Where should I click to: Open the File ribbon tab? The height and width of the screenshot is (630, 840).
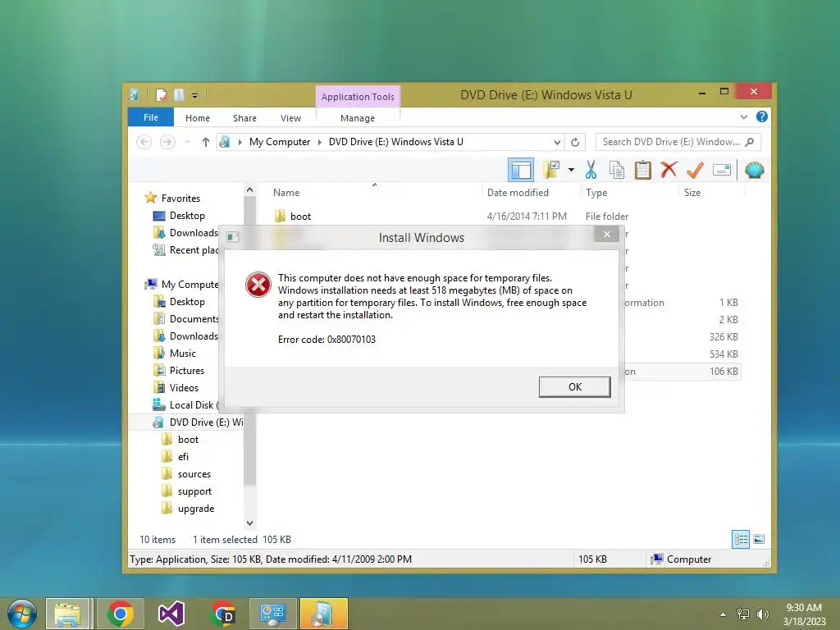(x=151, y=117)
